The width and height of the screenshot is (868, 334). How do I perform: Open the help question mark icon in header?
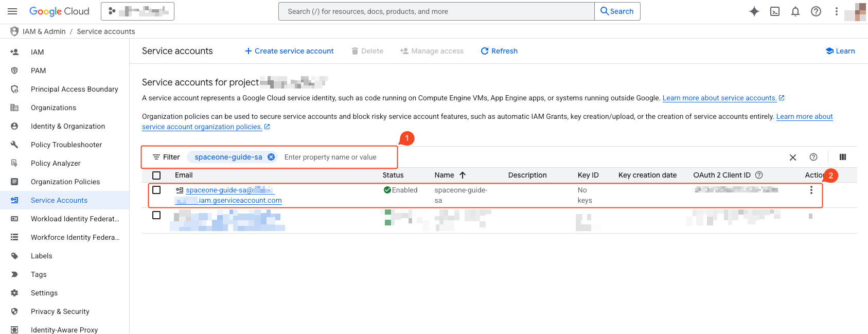tap(816, 11)
